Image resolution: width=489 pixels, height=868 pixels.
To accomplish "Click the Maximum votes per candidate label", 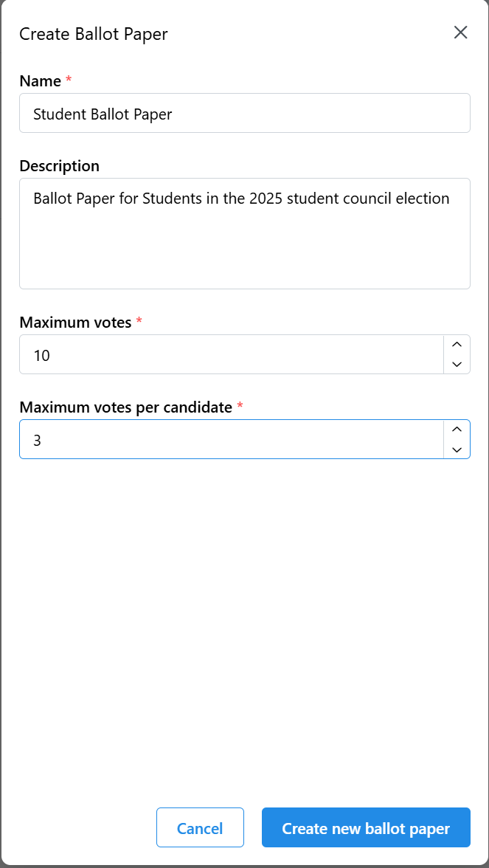I will coord(125,407).
